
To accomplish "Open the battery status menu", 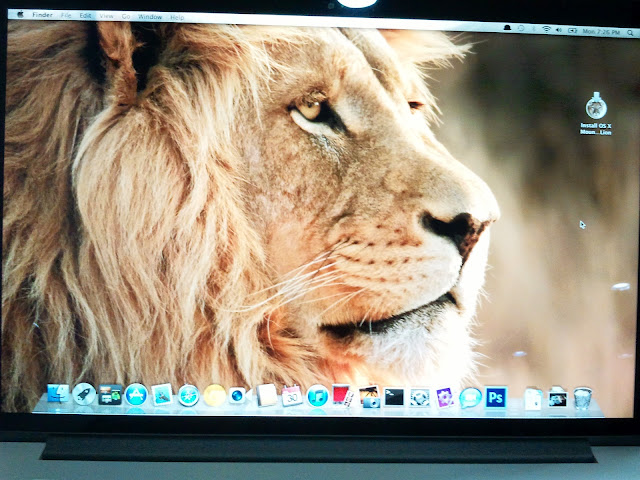I will tap(573, 30).
